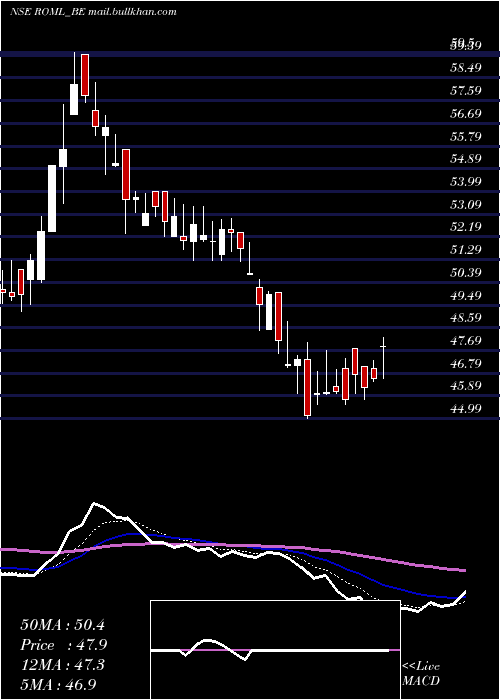The image size is (500, 700).
Task: Click the 53.09 price axis label
Action: pos(466,204)
